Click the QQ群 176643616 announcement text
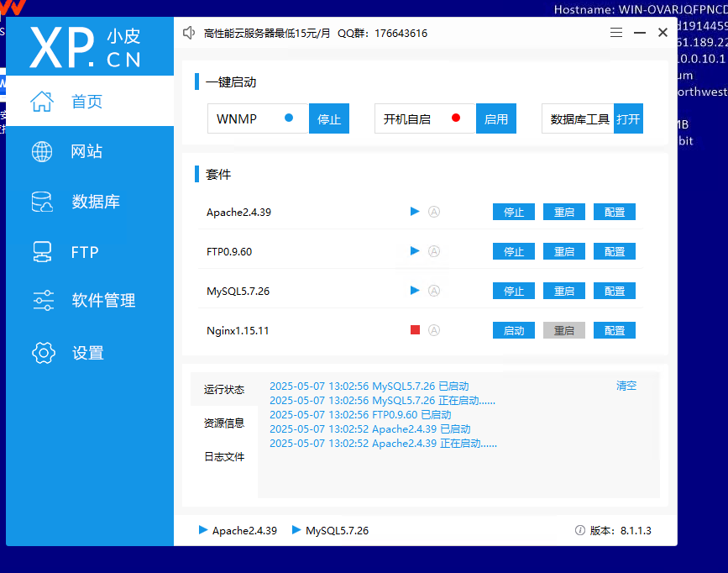This screenshot has height=573, width=728. tap(382, 34)
